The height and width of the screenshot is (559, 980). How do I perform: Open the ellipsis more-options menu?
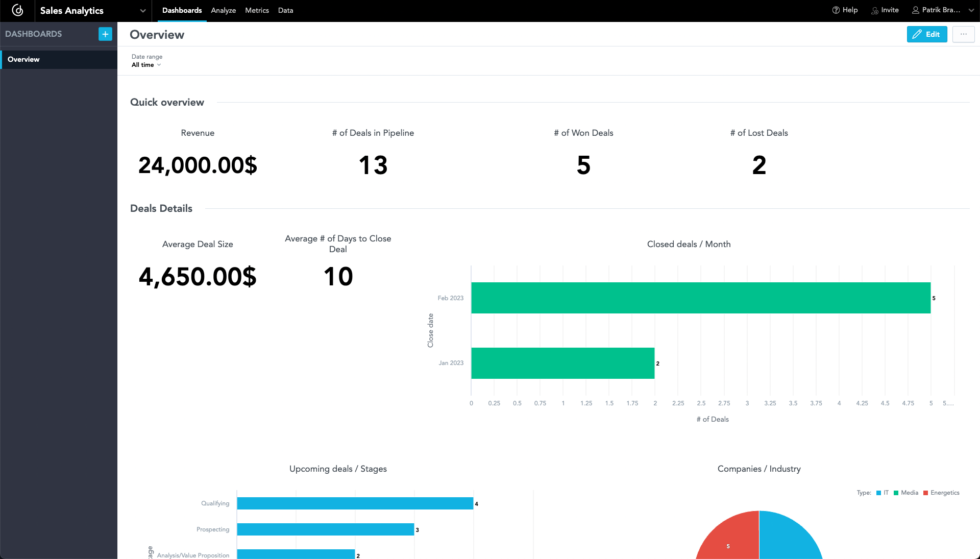click(964, 34)
